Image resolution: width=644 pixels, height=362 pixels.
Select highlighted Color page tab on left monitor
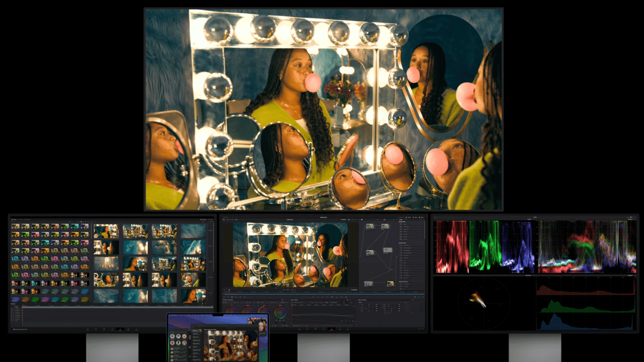click(x=120, y=329)
